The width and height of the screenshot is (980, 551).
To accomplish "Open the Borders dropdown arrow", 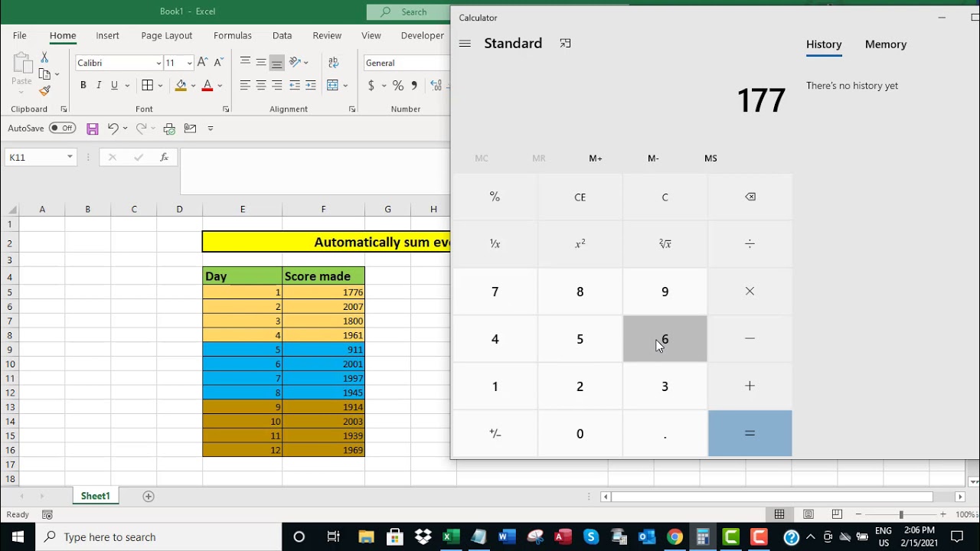I will coord(161,85).
